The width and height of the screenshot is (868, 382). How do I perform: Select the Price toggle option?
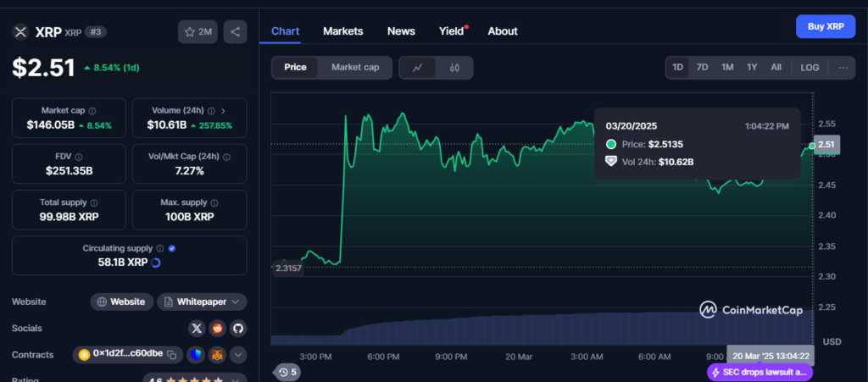click(x=295, y=68)
